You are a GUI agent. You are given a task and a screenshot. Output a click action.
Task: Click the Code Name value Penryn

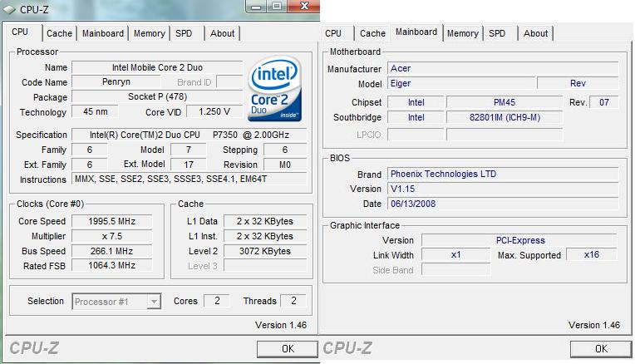point(116,82)
